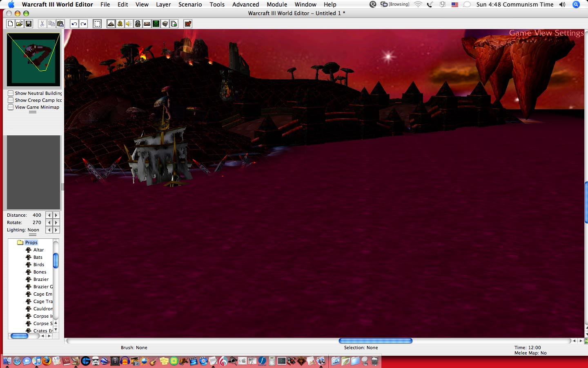Increase Distance value with right arrow

click(x=56, y=215)
